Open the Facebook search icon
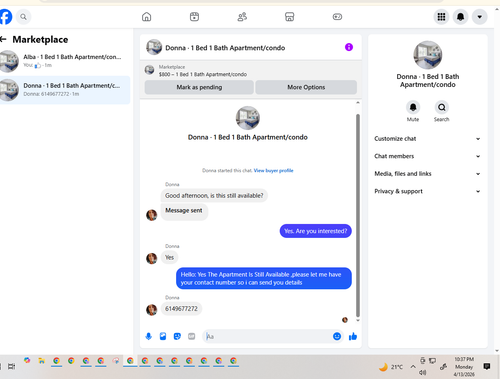500x379 pixels. point(23,17)
